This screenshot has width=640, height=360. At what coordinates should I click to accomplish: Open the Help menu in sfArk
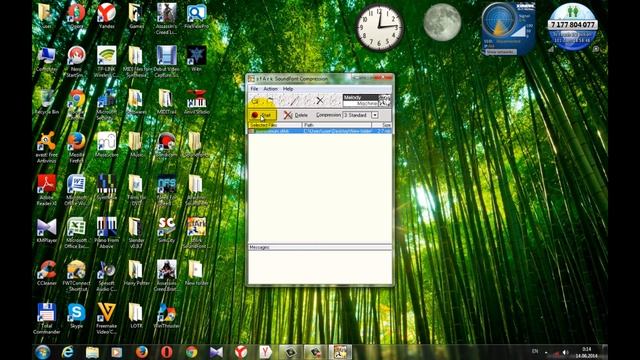[288, 89]
